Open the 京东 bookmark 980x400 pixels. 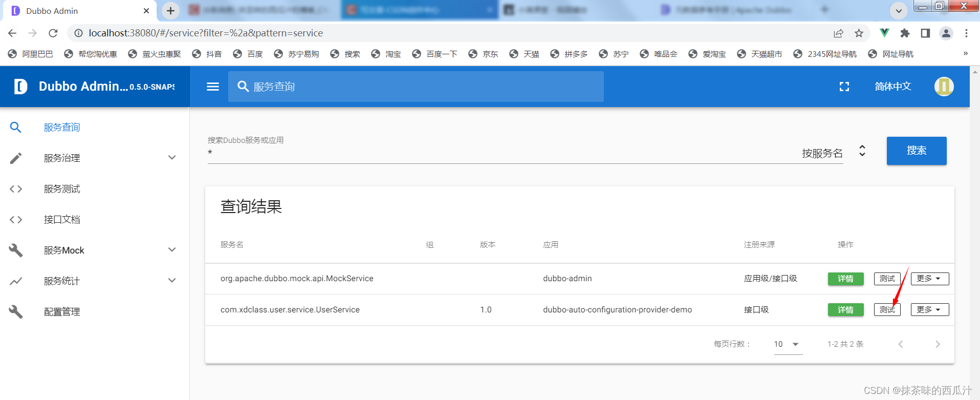484,54
